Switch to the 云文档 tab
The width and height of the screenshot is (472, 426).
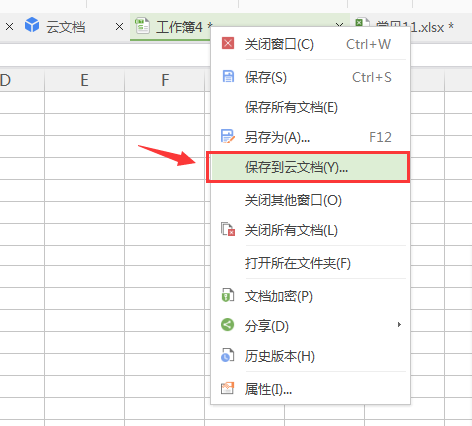(66, 27)
